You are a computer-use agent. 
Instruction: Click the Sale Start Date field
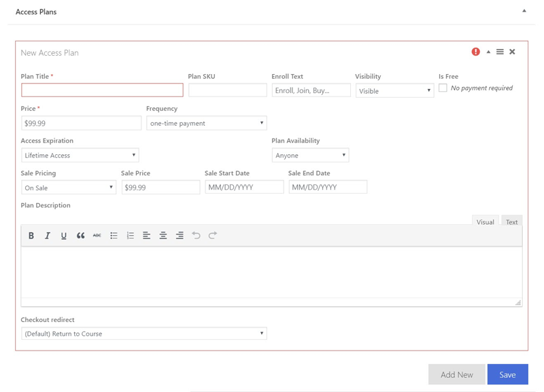click(x=244, y=187)
